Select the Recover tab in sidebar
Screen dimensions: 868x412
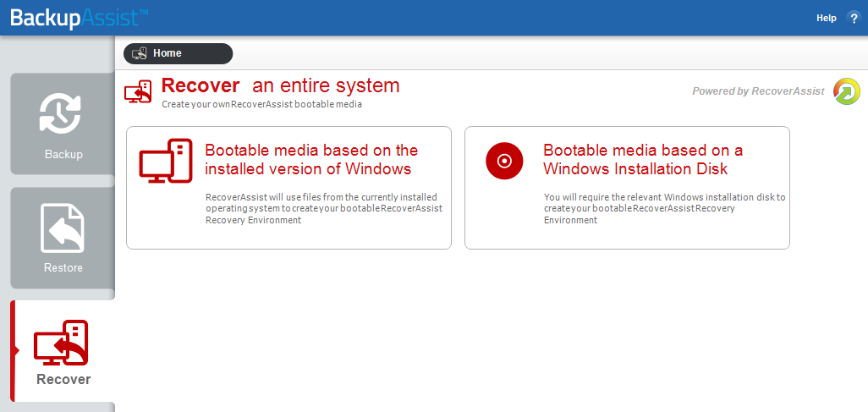pyautogui.click(x=63, y=351)
